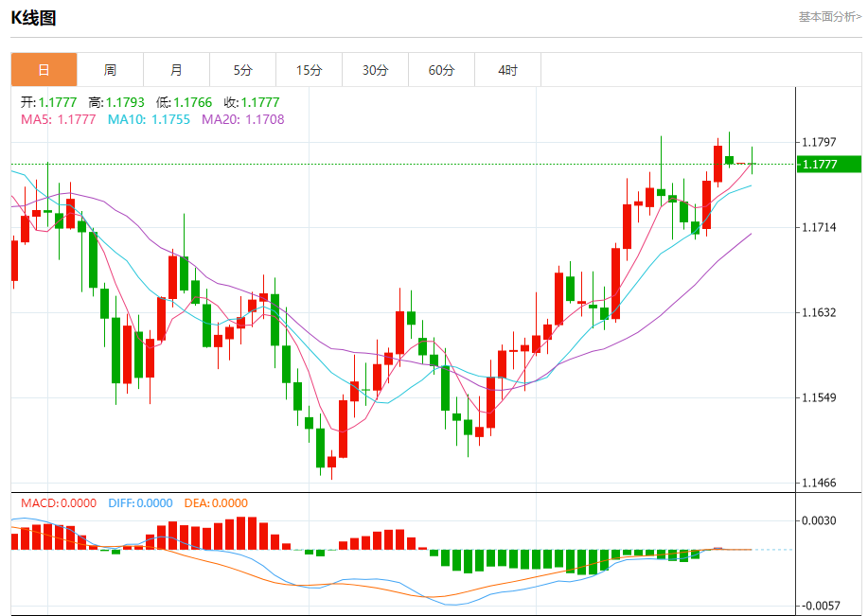This screenshot has height=616, width=868.
Task: Click the MA5 indicator label
Action: pyautogui.click(x=58, y=119)
